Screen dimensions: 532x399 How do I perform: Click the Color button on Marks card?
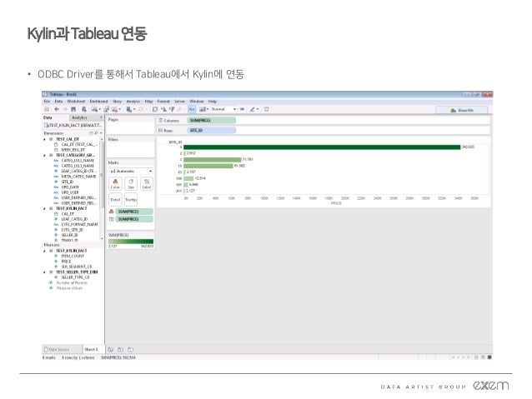[x=115, y=184]
